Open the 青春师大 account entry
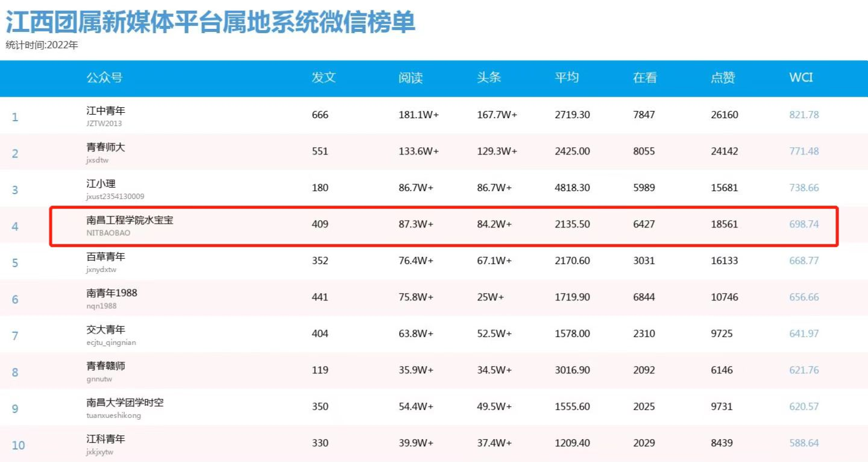 pyautogui.click(x=105, y=147)
